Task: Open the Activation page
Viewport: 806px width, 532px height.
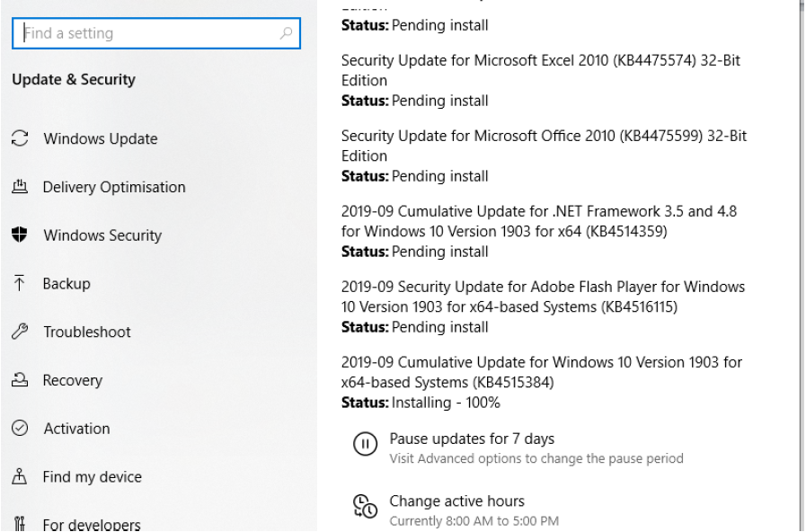Action: click(76, 428)
